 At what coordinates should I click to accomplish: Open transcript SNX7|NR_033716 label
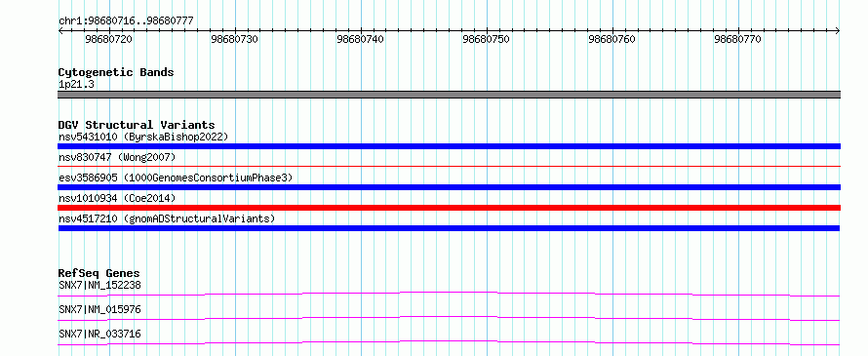[x=99, y=335]
